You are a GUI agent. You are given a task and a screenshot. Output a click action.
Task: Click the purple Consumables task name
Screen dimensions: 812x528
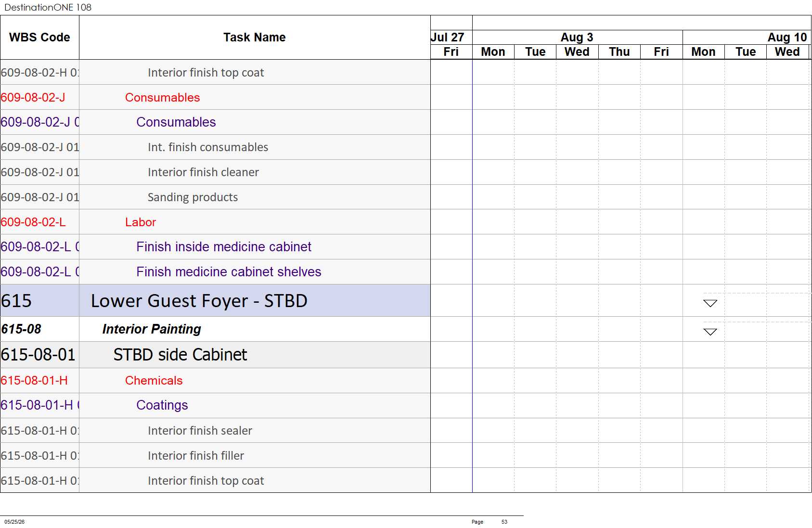[x=176, y=122]
